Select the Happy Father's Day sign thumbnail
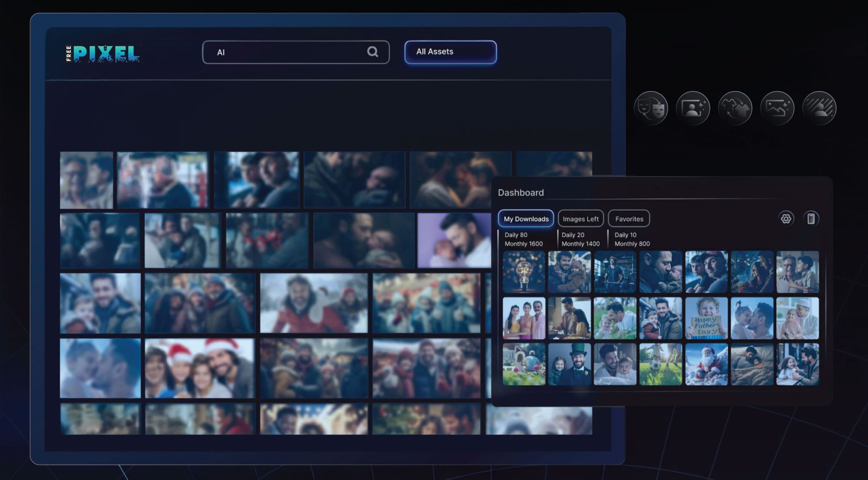Screen dimensions: 868x480 [707, 318]
